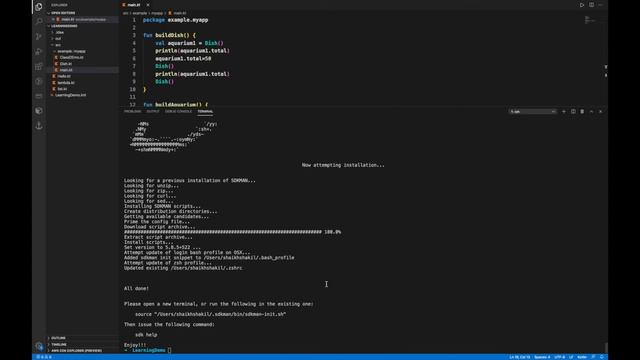Maximize the panel with the up chevron

(x=591, y=111)
